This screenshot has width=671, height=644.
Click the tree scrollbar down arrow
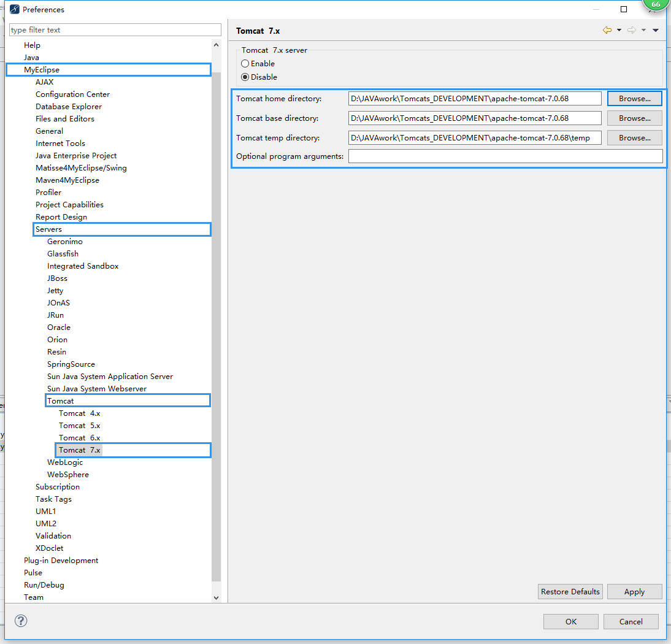click(x=216, y=598)
